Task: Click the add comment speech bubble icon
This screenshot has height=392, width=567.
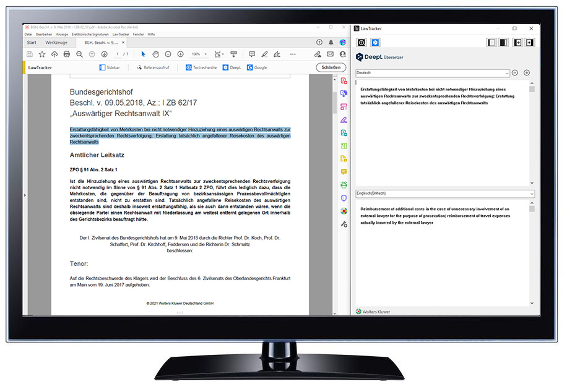Action: coord(252,54)
